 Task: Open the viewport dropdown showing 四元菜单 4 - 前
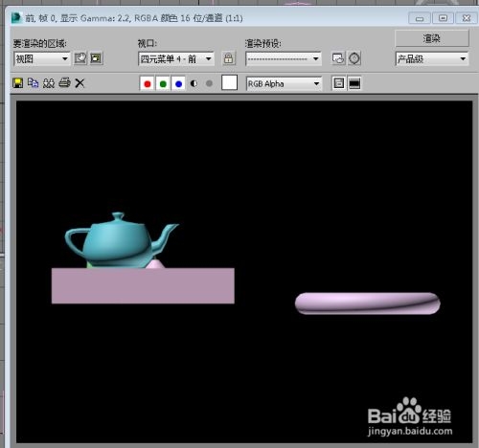(176, 58)
